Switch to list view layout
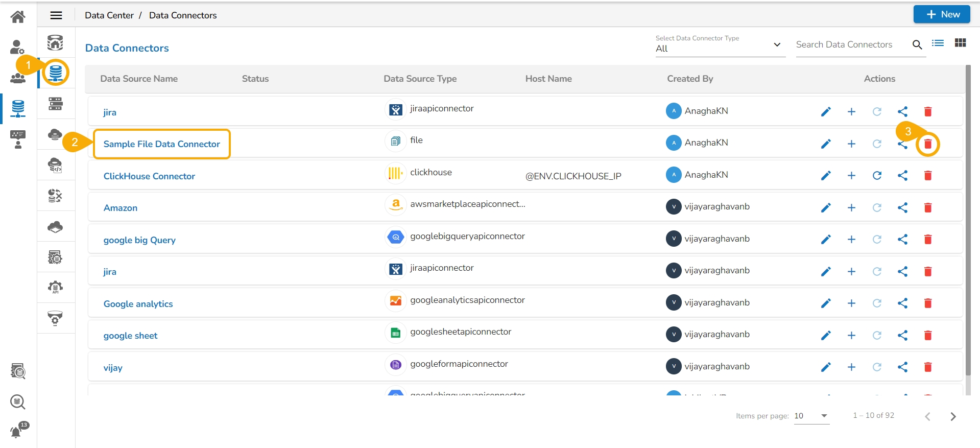The width and height of the screenshot is (980, 448). click(x=937, y=43)
